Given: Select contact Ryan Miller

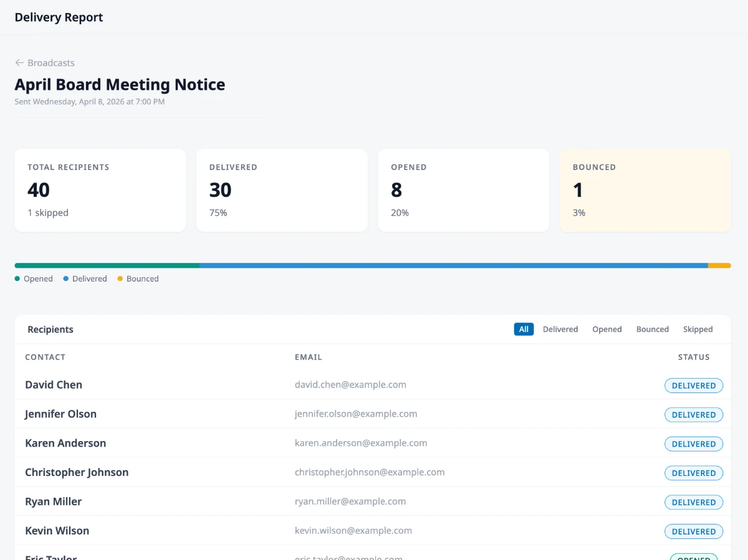Looking at the screenshot, I should click(x=53, y=501).
